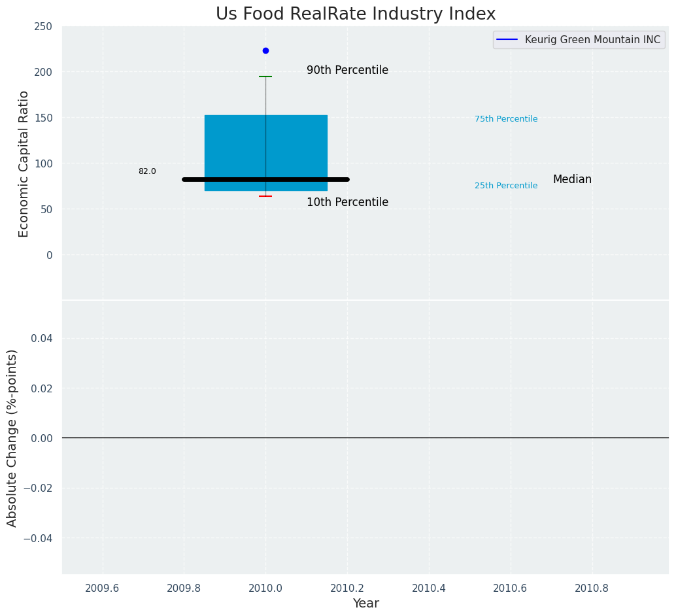This screenshot has height=616, width=676.
Task: Click the blue legend line marker
Action: point(507,40)
